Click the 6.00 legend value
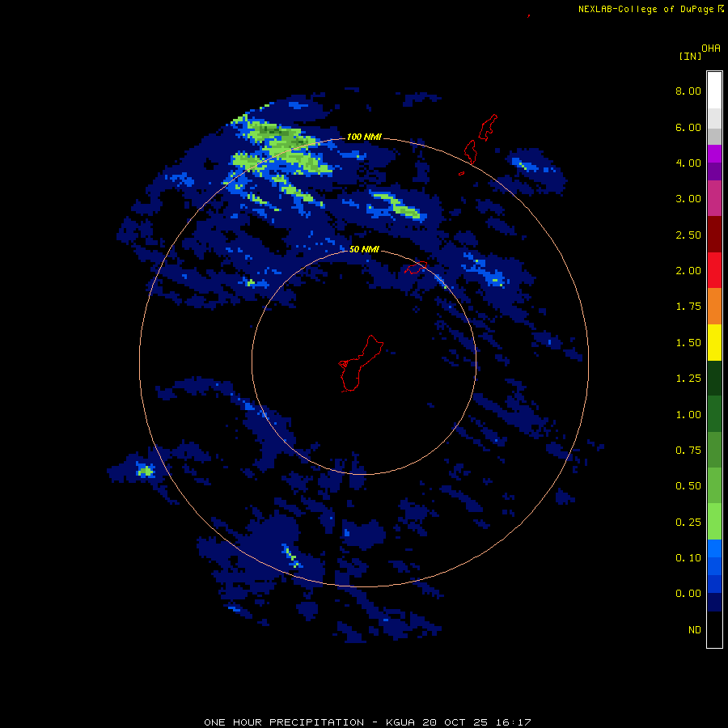This screenshot has height=728, width=728. tap(688, 127)
